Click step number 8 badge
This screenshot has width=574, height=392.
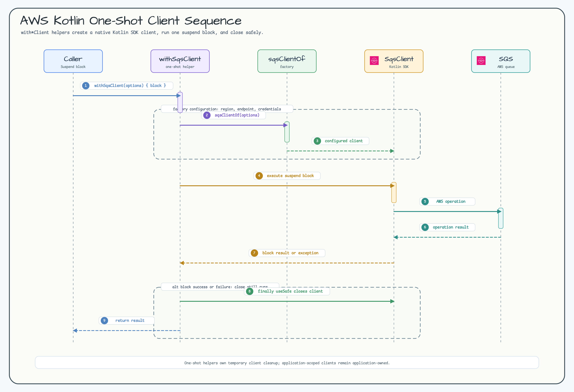pyautogui.click(x=250, y=291)
